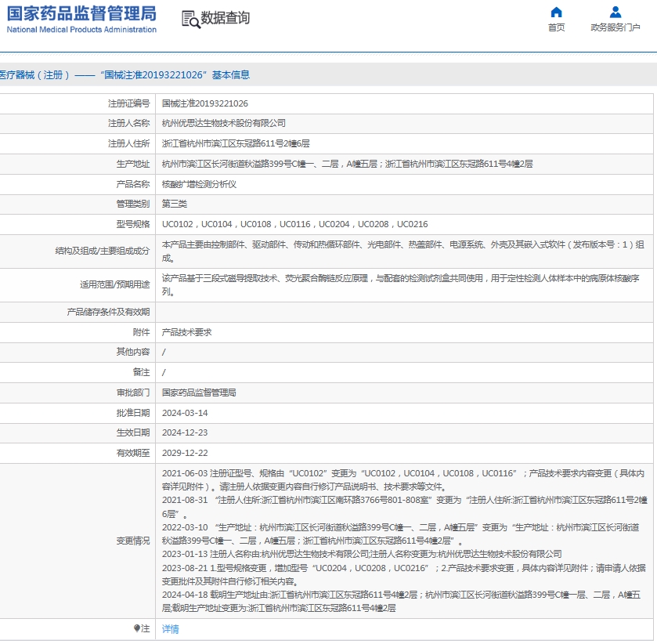Click the 2024-04-18 change record line
This screenshot has width=657, height=644.
click(401, 602)
